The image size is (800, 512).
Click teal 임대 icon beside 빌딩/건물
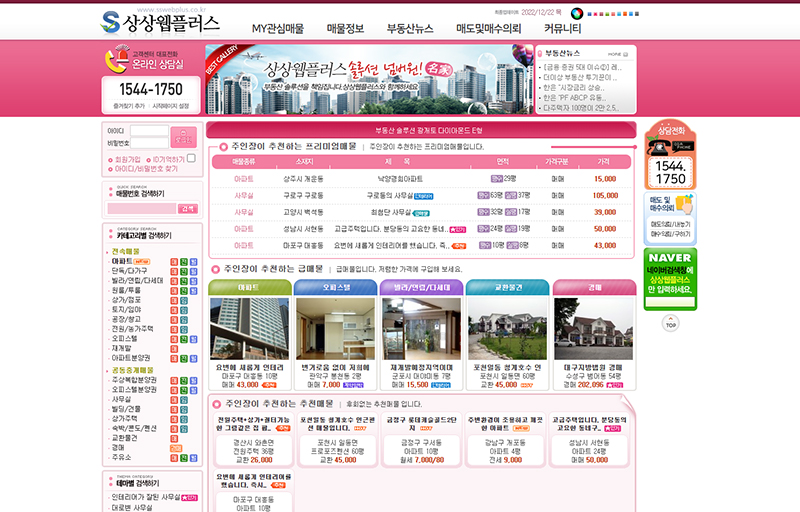tap(184, 409)
